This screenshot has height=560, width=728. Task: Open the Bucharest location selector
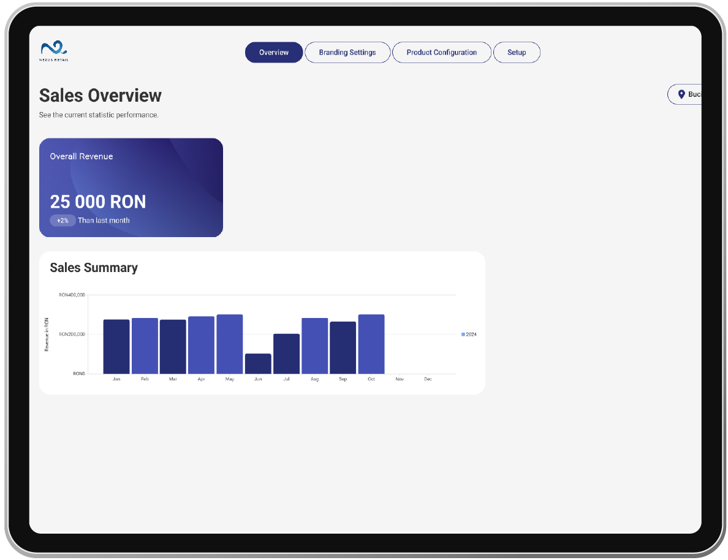click(688, 95)
